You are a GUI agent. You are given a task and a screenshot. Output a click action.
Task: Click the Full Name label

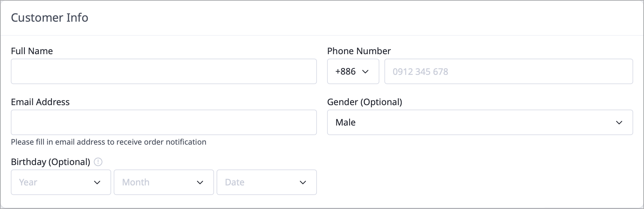tap(32, 51)
